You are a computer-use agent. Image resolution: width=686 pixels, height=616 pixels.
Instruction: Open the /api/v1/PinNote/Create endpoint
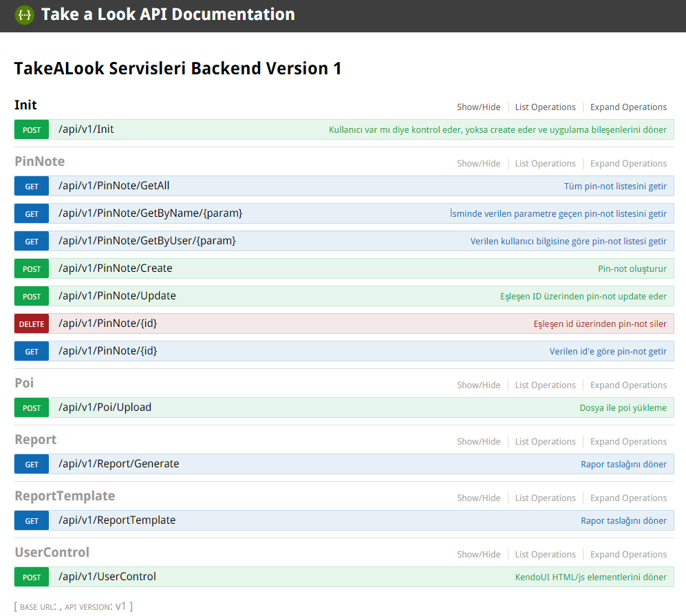click(116, 268)
